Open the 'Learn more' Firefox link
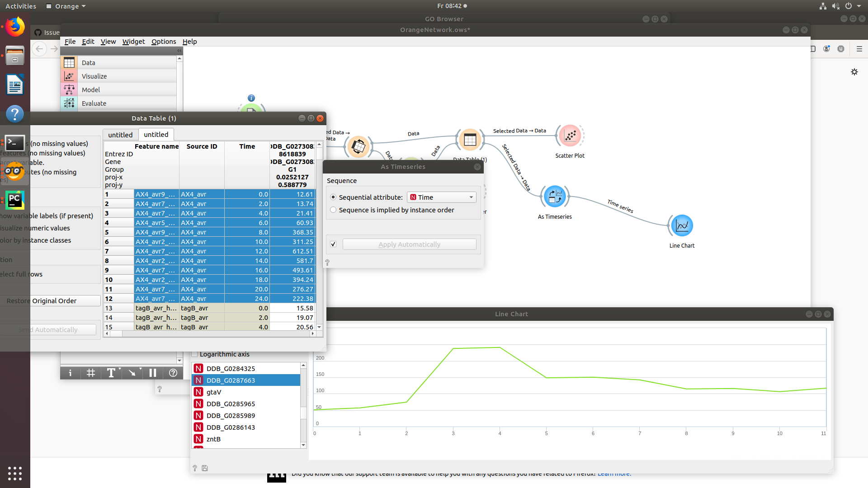 [614, 473]
